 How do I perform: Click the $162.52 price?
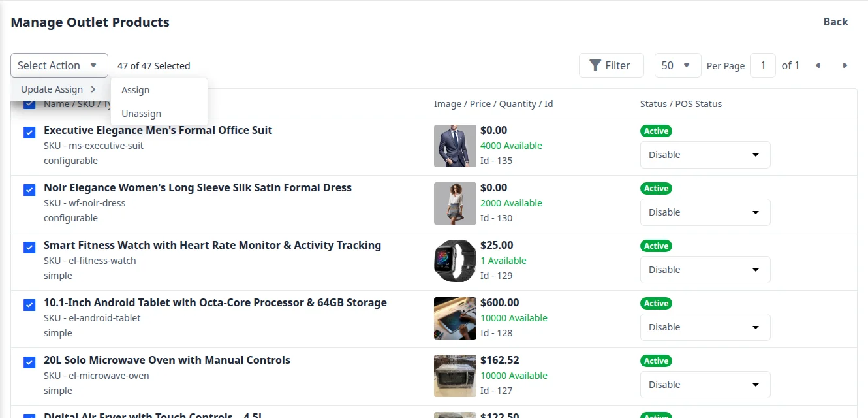pyautogui.click(x=500, y=360)
